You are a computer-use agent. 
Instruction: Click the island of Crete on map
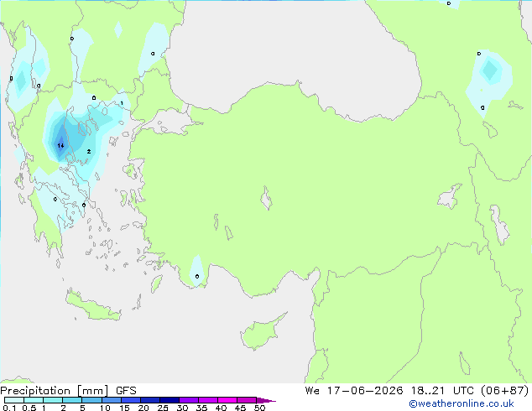point(93,306)
